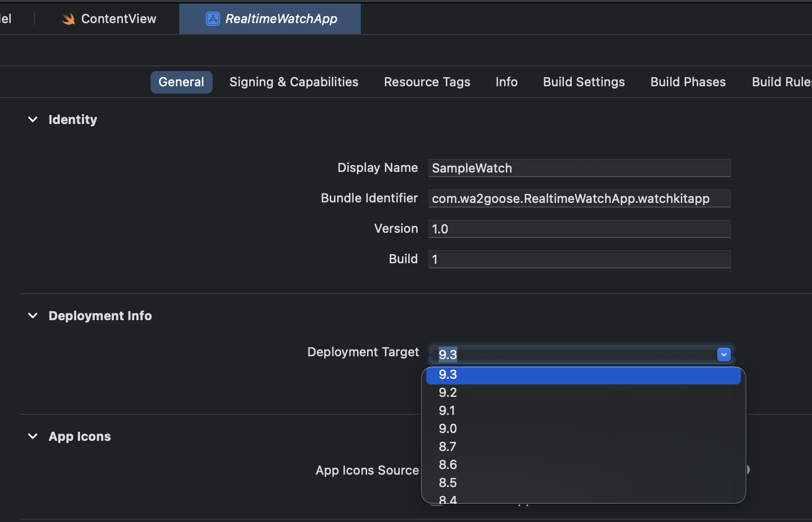Viewport: 812px width, 522px height.
Task: Click the Version number field
Action: point(579,229)
